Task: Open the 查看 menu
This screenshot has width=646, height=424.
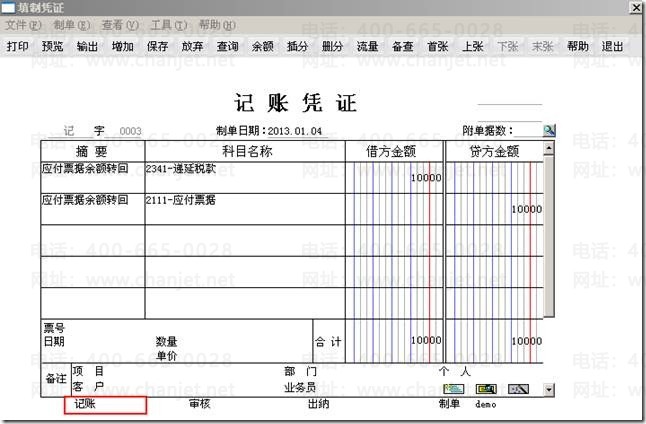Action: 120,25
